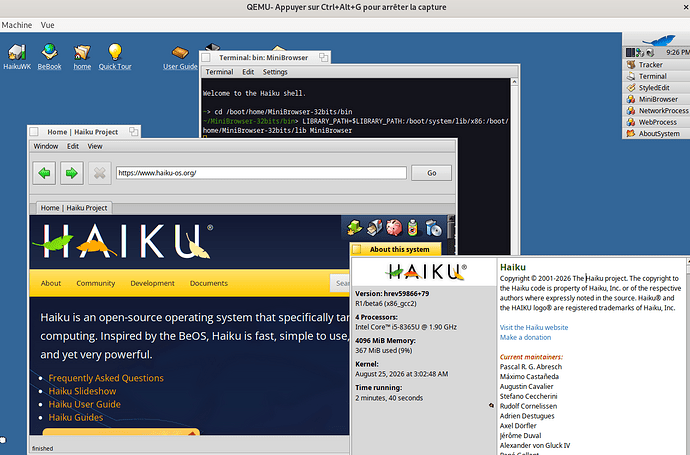Click Visit the Haiku website link
This screenshot has width=690, height=455.
(x=534, y=327)
